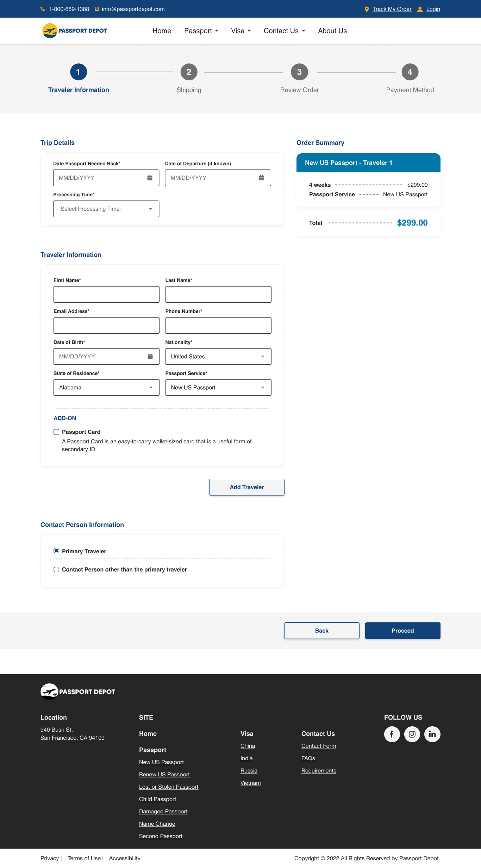The image size is (481, 868).
Task: Open calendar for Date Passport Needed Back
Action: 150,178
